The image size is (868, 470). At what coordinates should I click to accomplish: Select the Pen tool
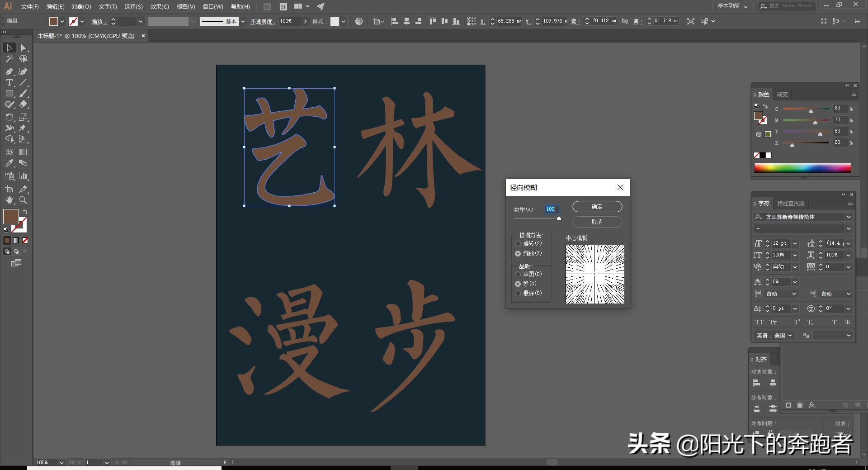9,71
